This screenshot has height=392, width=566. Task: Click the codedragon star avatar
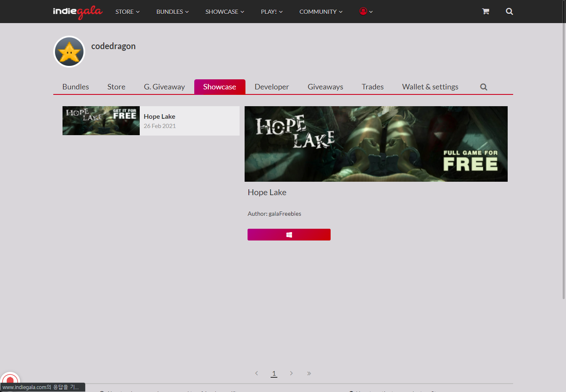coord(69,52)
